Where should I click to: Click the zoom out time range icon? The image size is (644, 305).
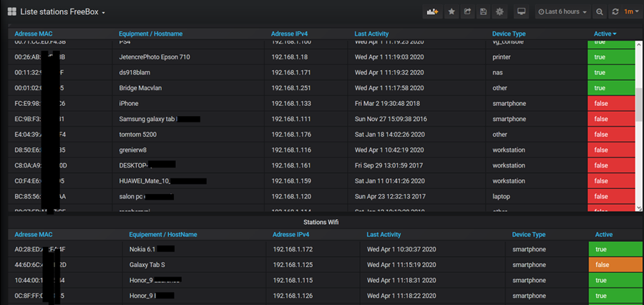click(x=600, y=12)
